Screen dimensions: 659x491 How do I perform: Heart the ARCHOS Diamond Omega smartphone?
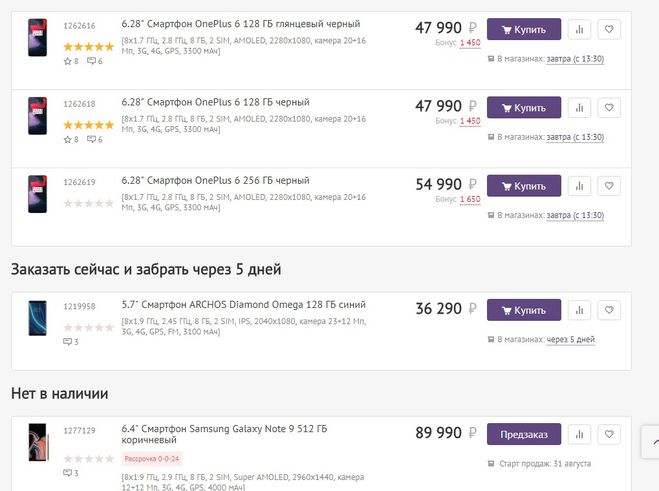(x=609, y=310)
